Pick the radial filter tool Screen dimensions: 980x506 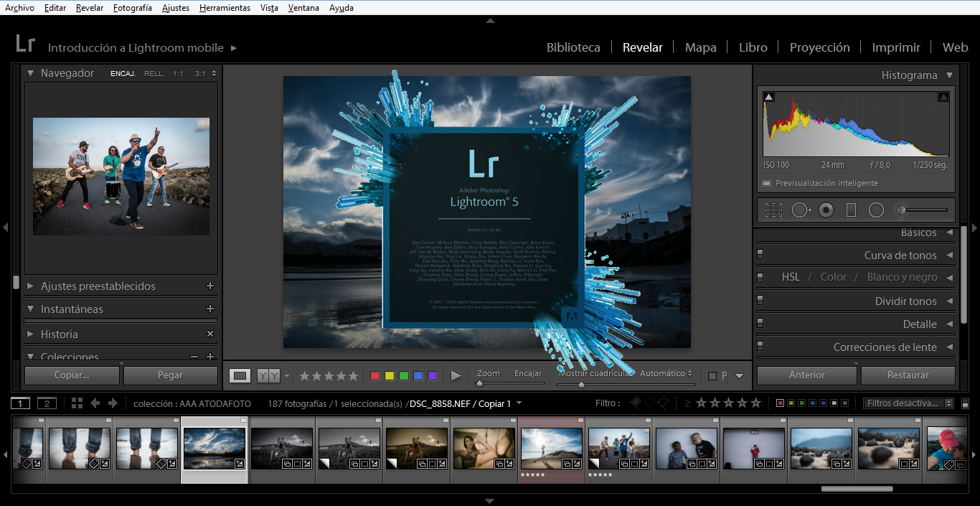coord(876,210)
